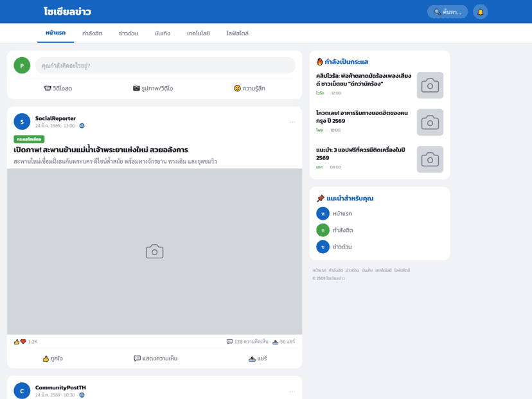Viewport: 532px width, 399px height.
Task: View the 56 แชร์ shares count
Action: click(283, 342)
